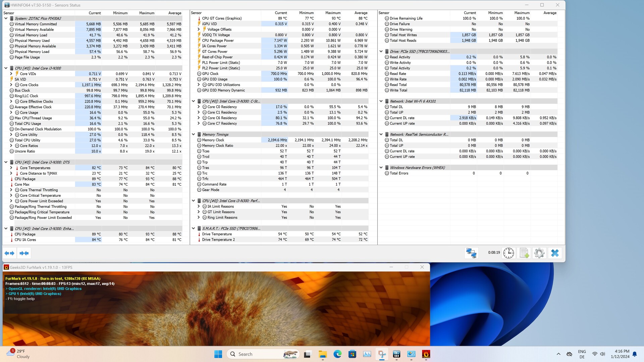
Task: Collapse Network: Intel Wi-Fi 6 AX101 group
Action: [x=381, y=101]
